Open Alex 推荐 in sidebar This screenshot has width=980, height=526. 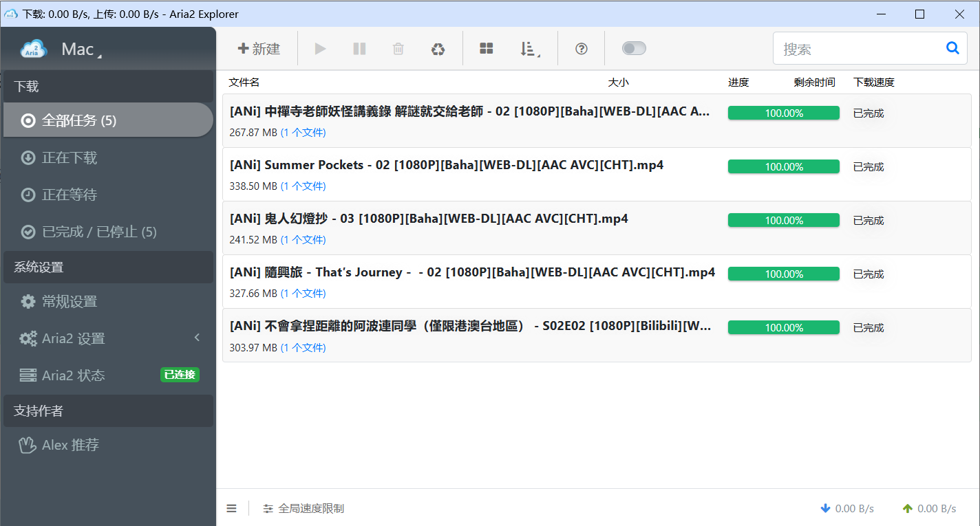click(108, 445)
